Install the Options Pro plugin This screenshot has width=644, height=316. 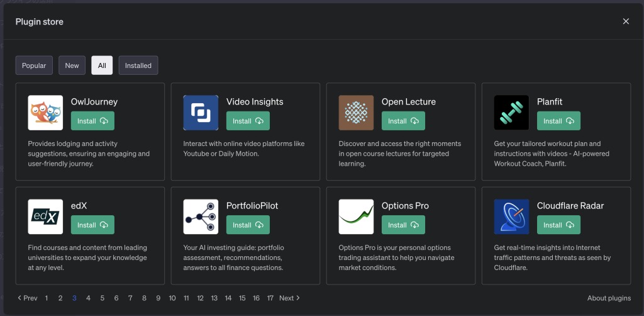coord(403,225)
